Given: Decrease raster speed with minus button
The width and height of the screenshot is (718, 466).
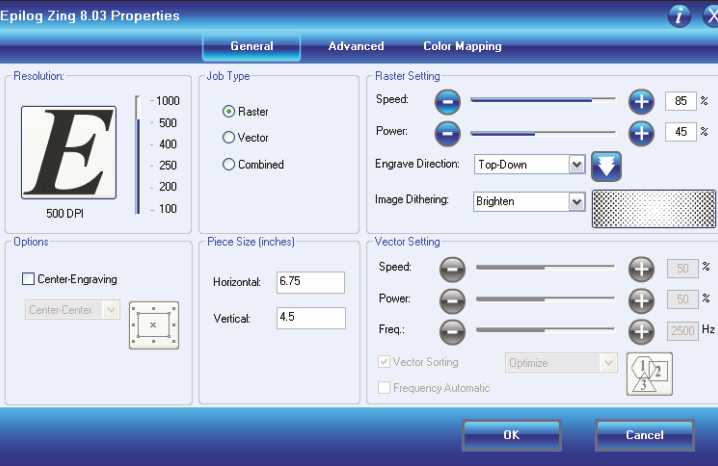Looking at the screenshot, I should [447, 102].
